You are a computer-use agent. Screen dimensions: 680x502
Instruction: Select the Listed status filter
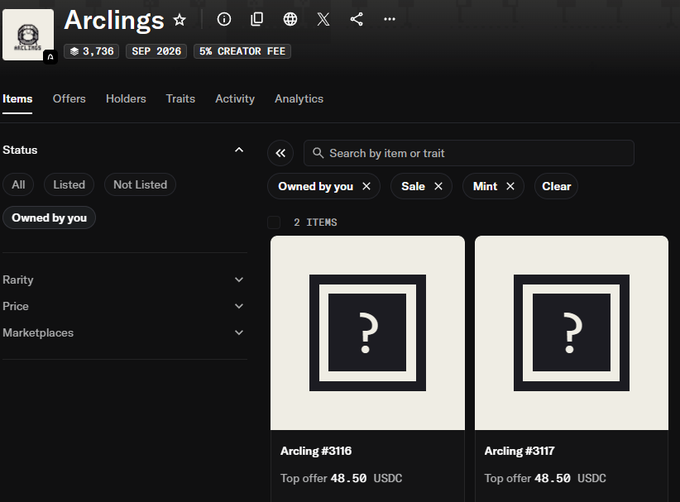tap(69, 185)
